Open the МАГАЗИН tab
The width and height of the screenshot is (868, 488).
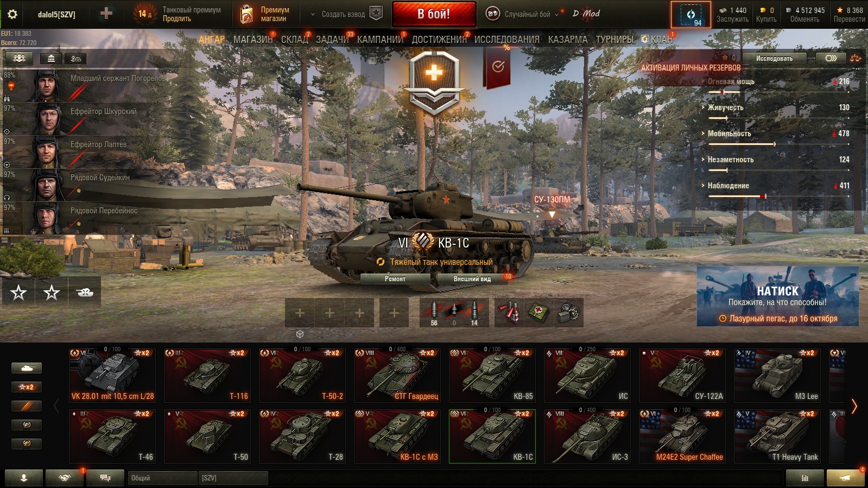[x=253, y=40]
